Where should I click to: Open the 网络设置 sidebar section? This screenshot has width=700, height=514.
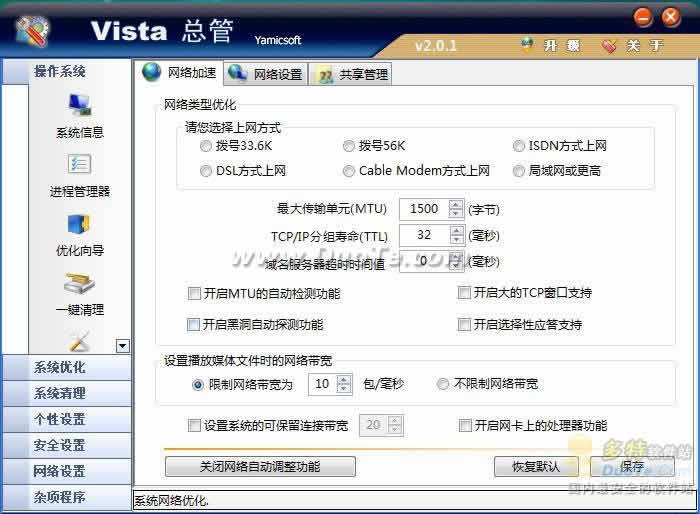point(67,471)
